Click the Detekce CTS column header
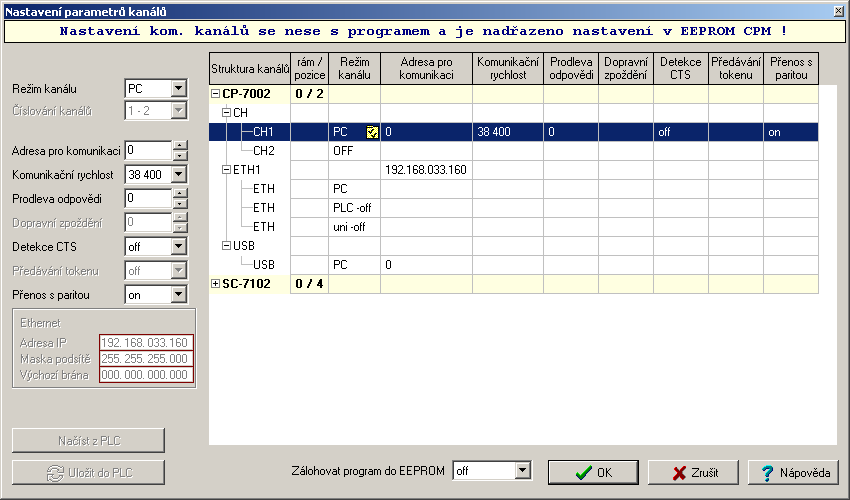 [x=681, y=68]
